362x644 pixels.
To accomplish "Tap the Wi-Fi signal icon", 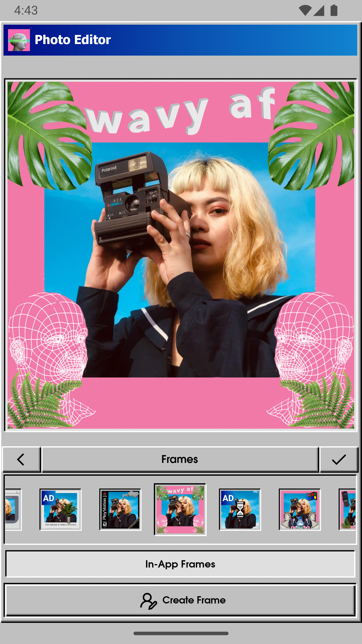I will pos(305,11).
